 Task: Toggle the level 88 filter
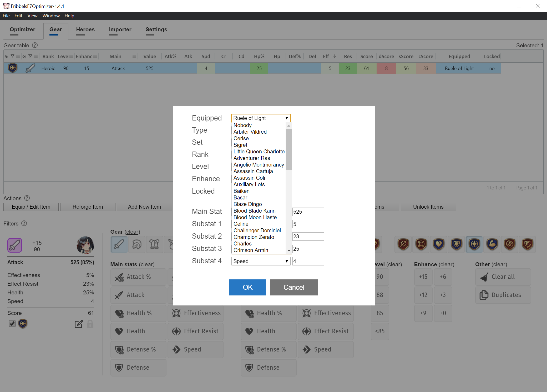[380, 295]
